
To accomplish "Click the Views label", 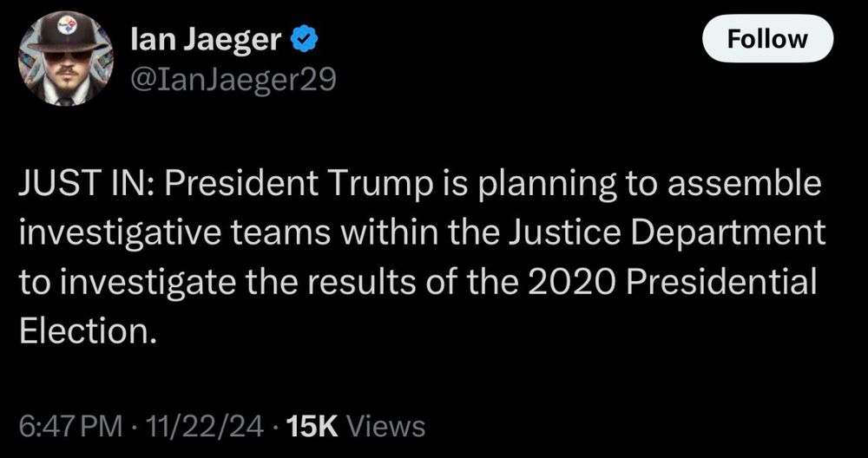I will 386,427.
